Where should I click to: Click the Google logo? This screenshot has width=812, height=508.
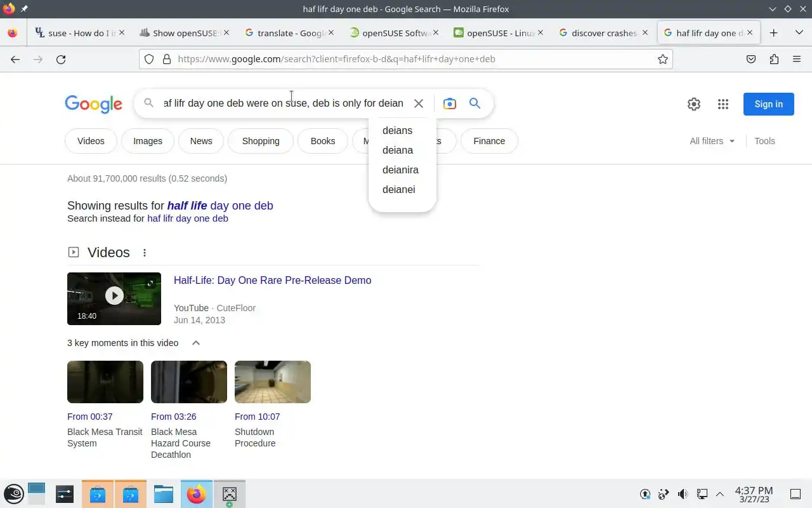tap(93, 104)
